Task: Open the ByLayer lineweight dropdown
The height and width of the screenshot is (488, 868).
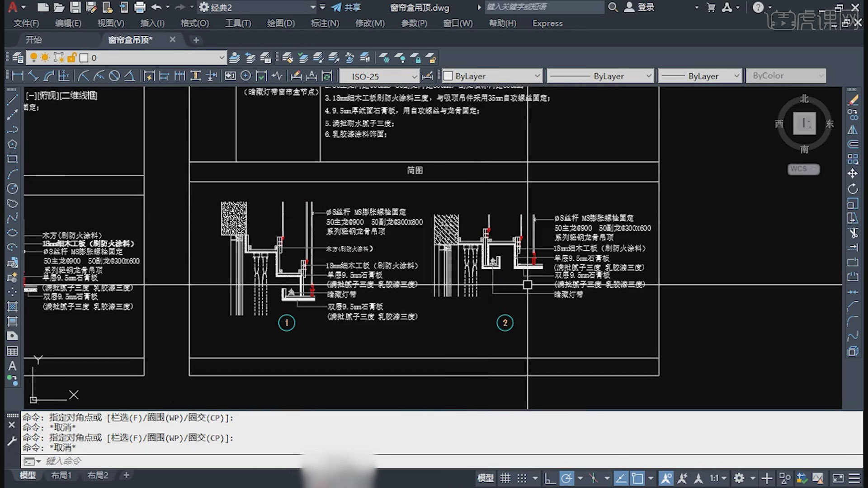Action: (700, 76)
